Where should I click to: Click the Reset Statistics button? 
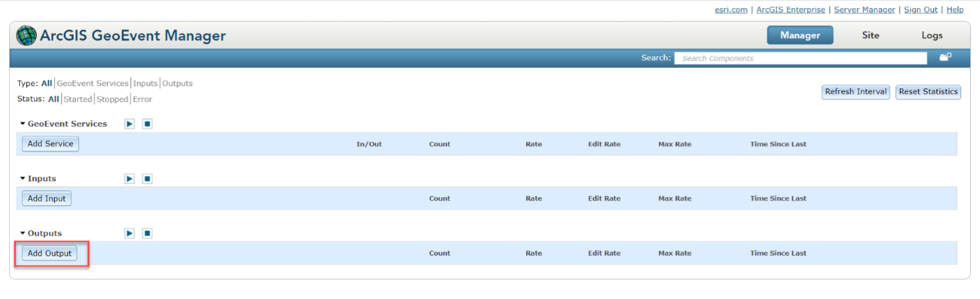pos(928,91)
